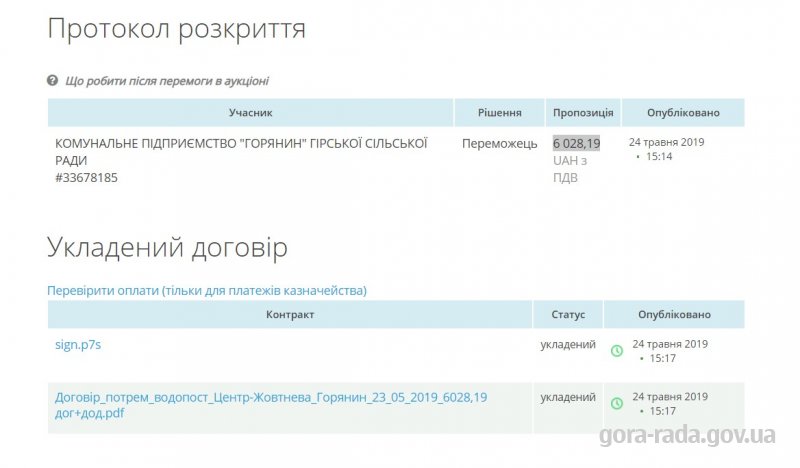Click the 'UAH з ПДВ' currency note

tap(570, 169)
